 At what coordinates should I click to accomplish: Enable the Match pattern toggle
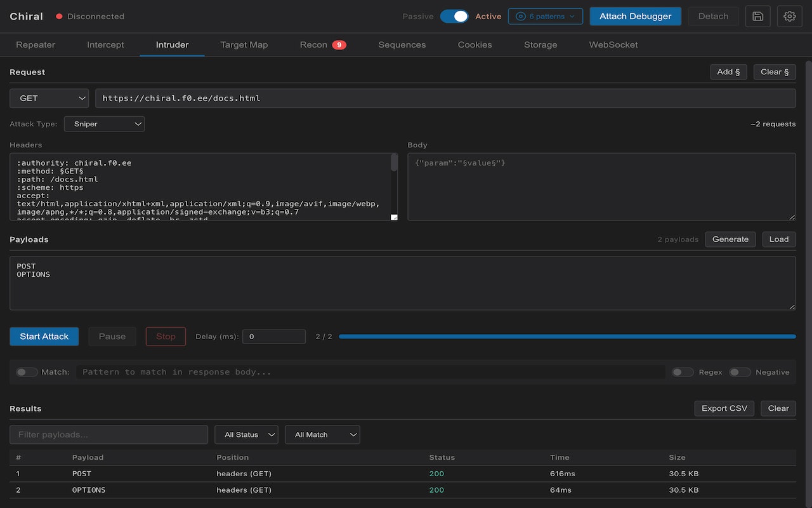(x=27, y=372)
